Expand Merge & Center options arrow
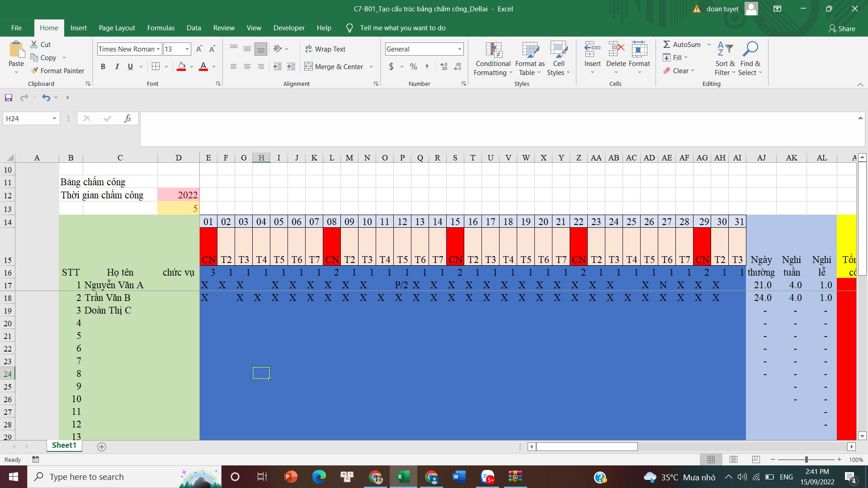The width and height of the screenshot is (868, 488). click(x=371, y=66)
